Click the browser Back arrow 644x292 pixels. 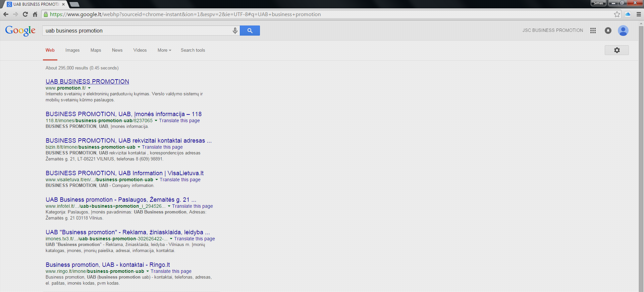coord(6,14)
